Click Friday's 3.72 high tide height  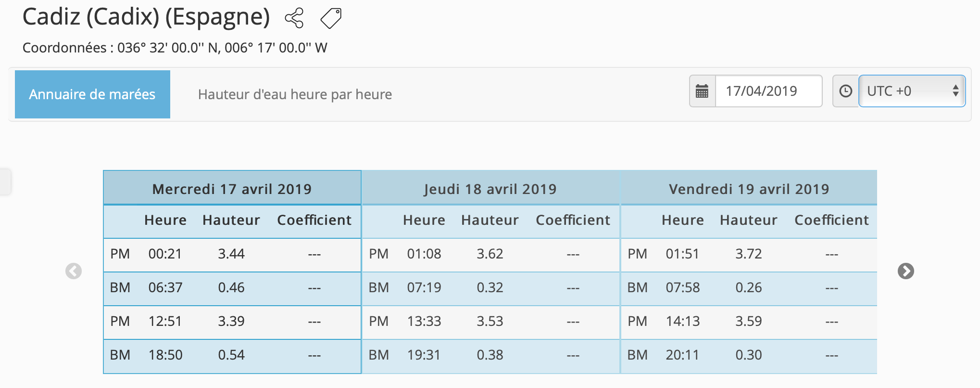pos(748,254)
